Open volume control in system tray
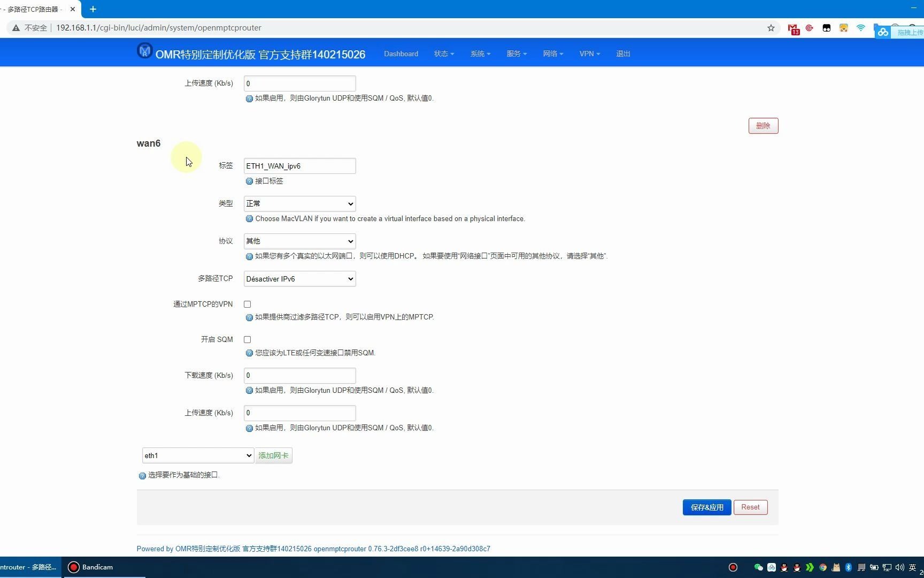 tap(900, 567)
